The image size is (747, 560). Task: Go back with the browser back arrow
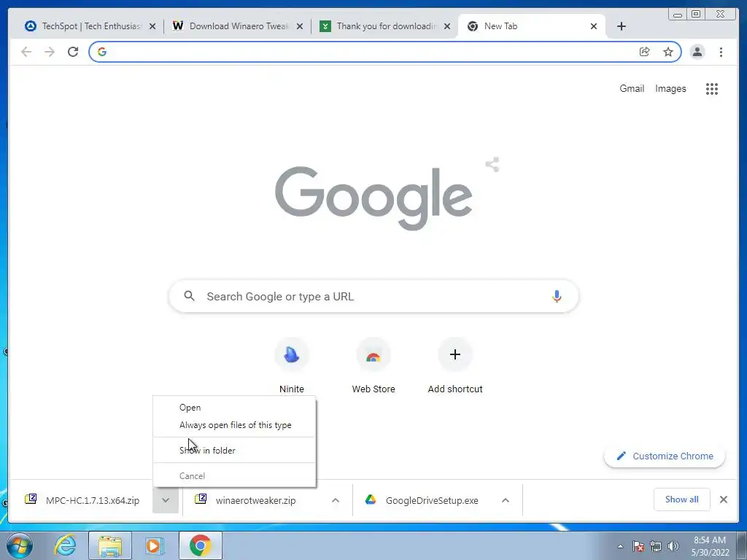click(26, 52)
